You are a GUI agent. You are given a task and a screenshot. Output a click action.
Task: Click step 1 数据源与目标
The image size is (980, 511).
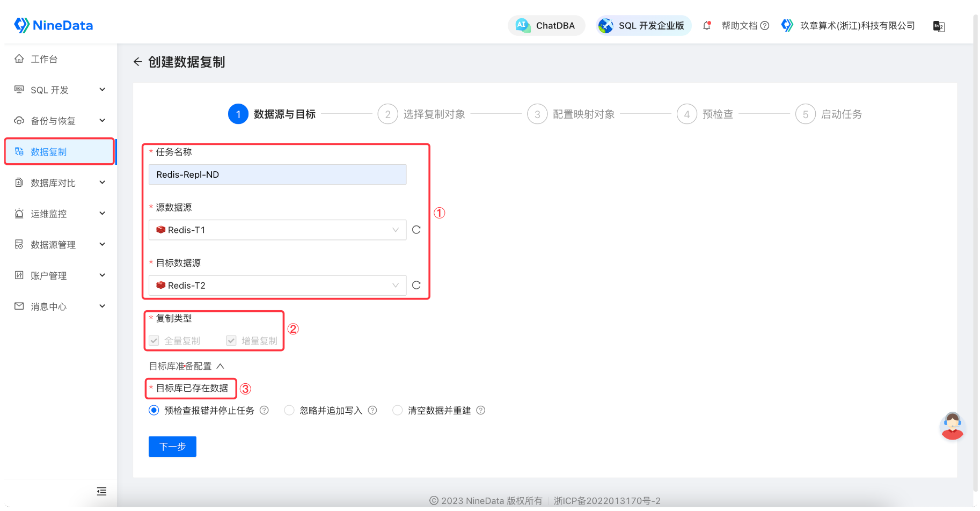[x=272, y=114]
